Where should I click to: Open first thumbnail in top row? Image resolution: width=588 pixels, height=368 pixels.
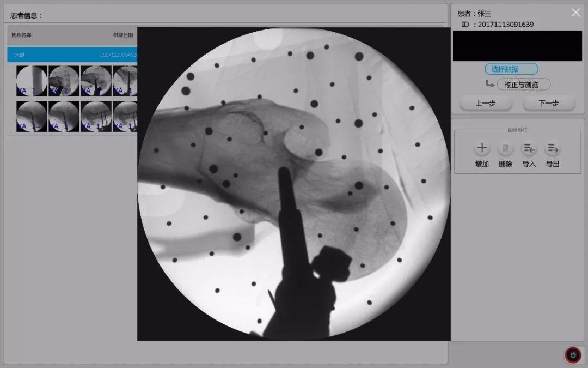[32, 81]
